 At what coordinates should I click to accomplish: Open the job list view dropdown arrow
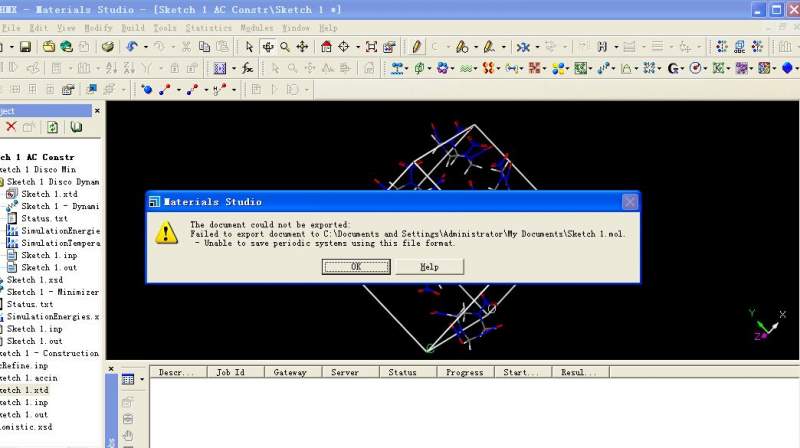tap(142, 380)
